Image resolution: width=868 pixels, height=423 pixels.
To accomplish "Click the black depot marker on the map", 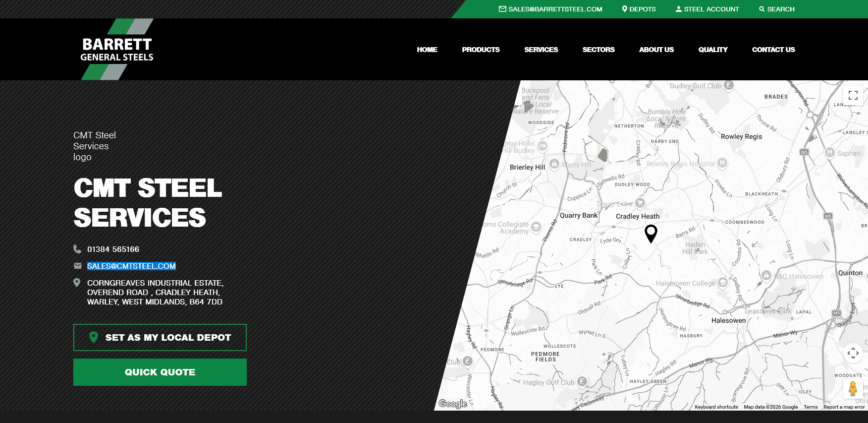I will point(651,233).
